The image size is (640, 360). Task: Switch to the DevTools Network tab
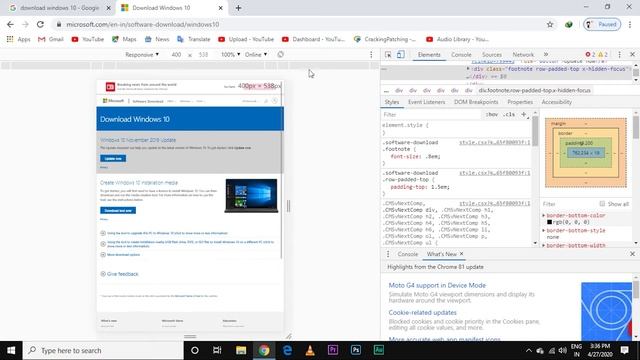[x=523, y=55]
